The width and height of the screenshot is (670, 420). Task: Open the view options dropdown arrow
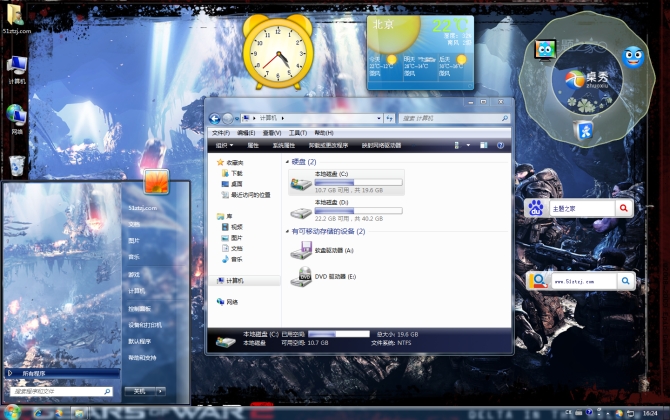pos(468,146)
